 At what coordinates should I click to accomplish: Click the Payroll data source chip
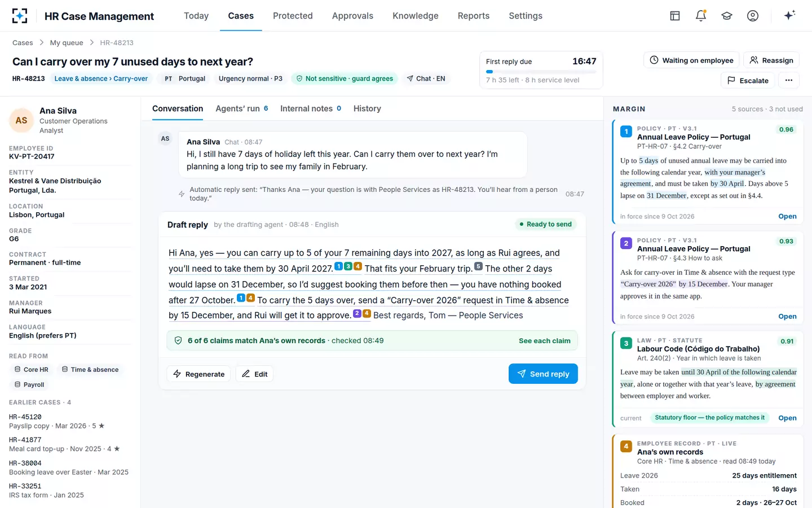coord(29,385)
